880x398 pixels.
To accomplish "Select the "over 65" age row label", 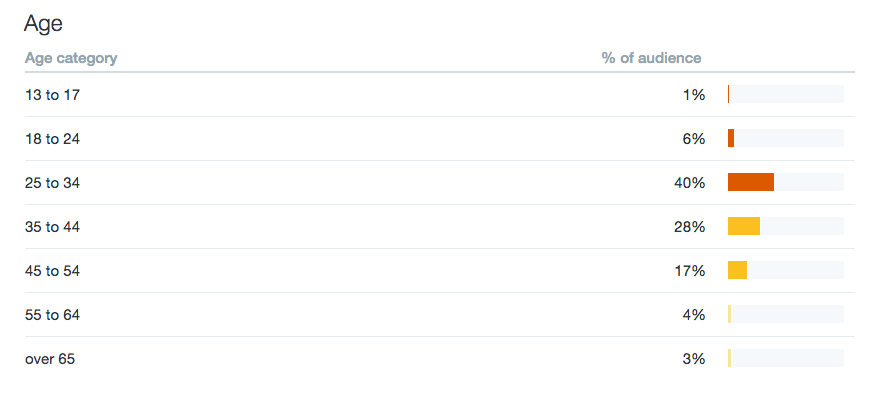I will [x=50, y=359].
